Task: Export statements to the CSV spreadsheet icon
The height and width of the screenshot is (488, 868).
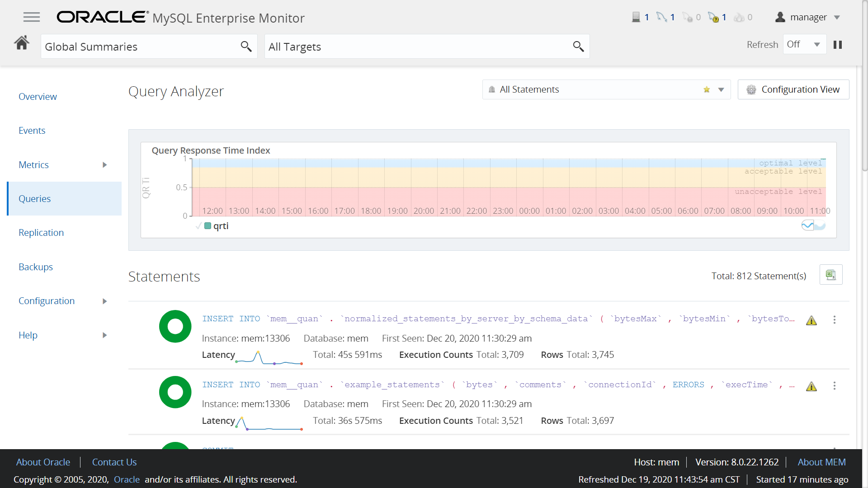Action: pos(830,275)
